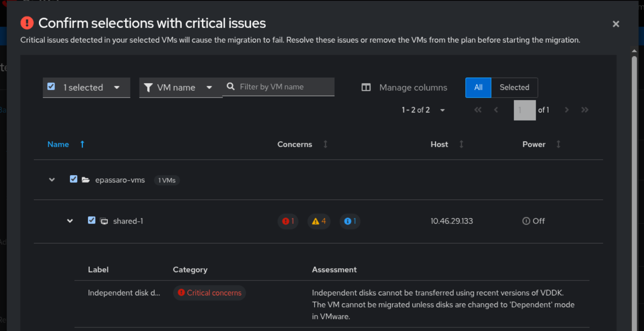Image resolution: width=644 pixels, height=331 pixels.
Task: Click the Critical concerns category label
Action: click(210, 293)
